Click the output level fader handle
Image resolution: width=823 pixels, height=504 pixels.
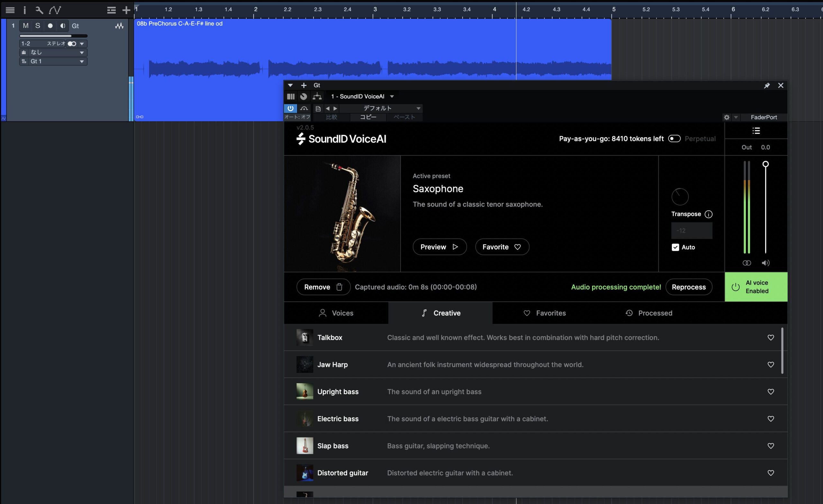click(x=765, y=164)
